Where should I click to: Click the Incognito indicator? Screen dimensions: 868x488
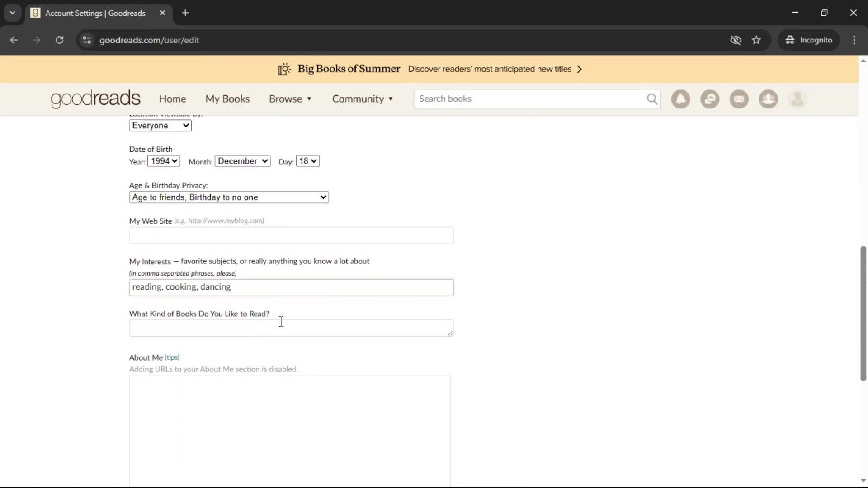[x=809, y=40]
